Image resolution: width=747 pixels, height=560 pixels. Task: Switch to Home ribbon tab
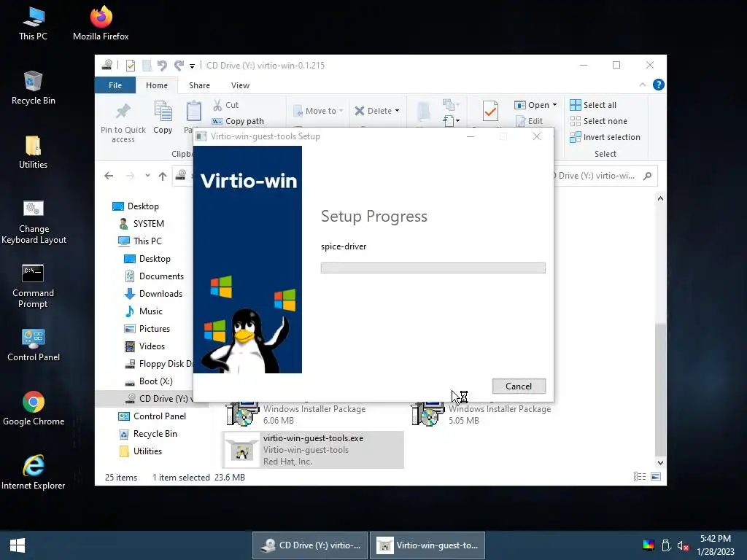click(x=157, y=85)
